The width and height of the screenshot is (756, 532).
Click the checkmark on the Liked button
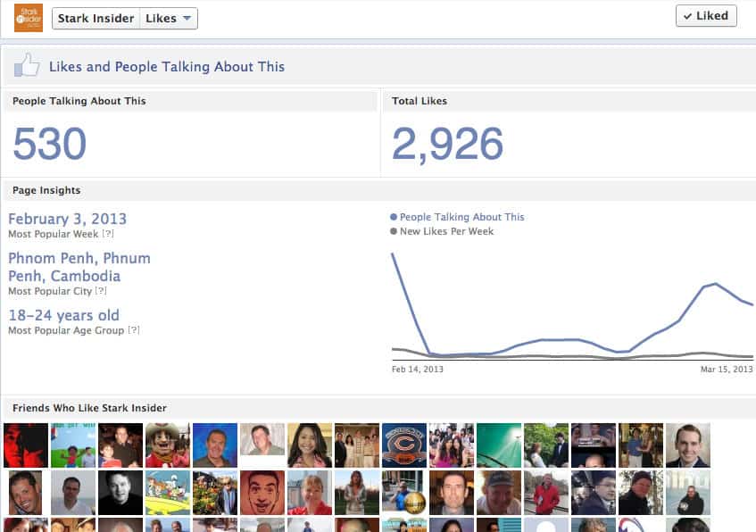tap(687, 16)
